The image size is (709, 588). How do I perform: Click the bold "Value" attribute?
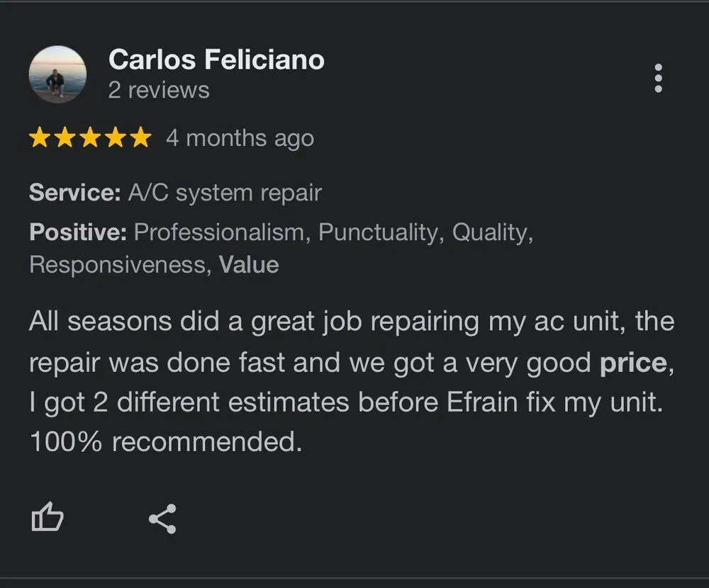pos(249,265)
